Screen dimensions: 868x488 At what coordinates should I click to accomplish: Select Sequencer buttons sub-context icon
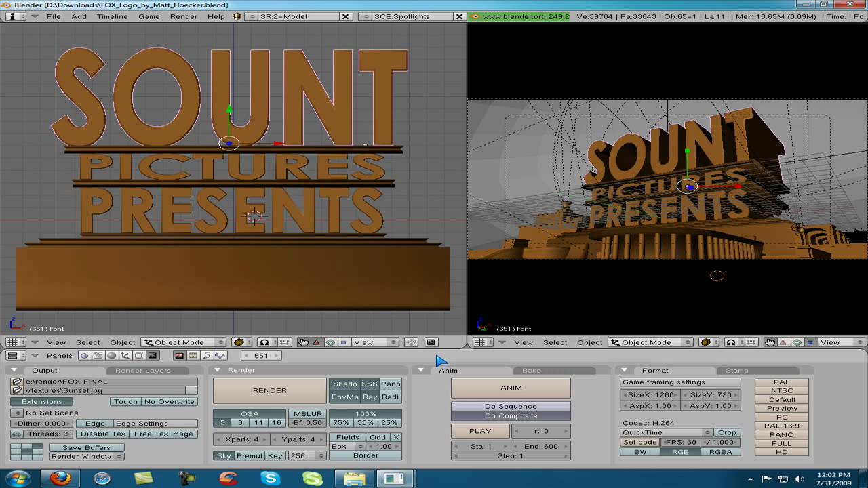(x=193, y=355)
